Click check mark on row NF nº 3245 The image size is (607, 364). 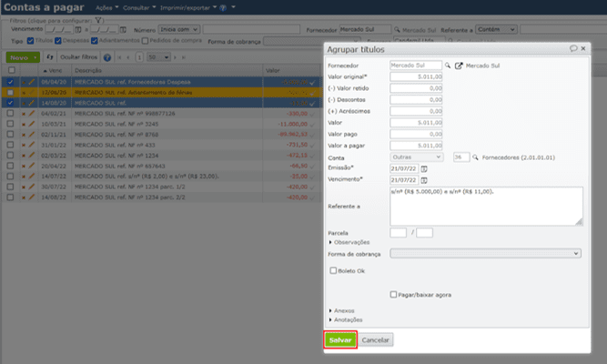point(312,125)
